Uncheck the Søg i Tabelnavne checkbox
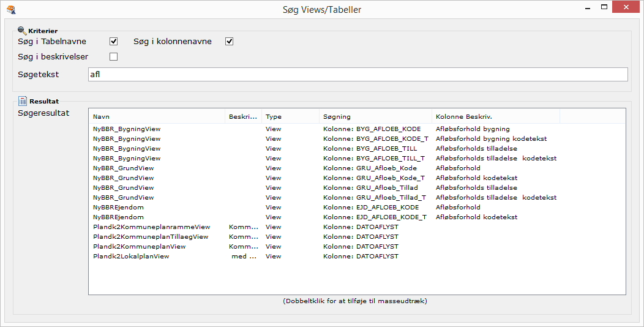Viewport: 644px width, 327px height. pyautogui.click(x=113, y=42)
